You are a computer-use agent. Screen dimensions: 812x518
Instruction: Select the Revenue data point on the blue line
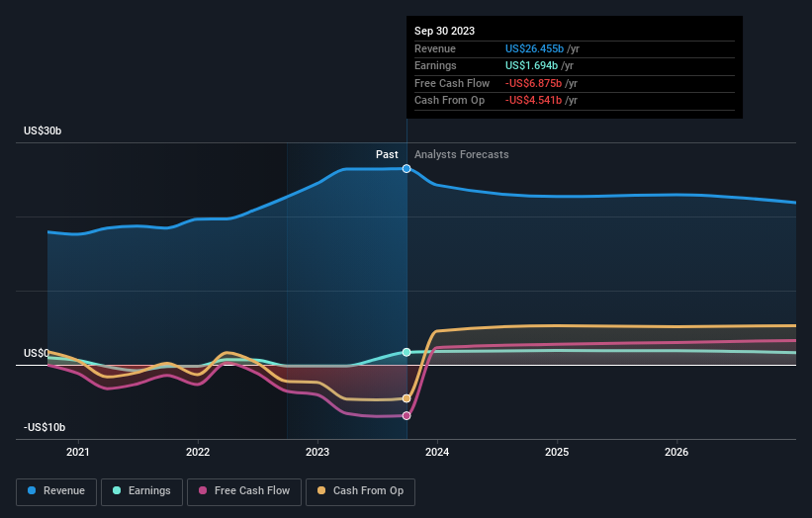(x=406, y=169)
